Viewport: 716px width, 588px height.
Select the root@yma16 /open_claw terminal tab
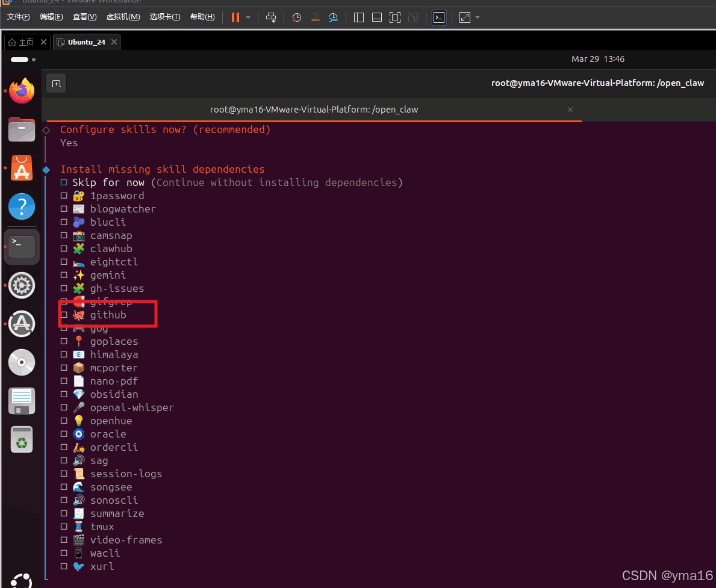click(314, 110)
